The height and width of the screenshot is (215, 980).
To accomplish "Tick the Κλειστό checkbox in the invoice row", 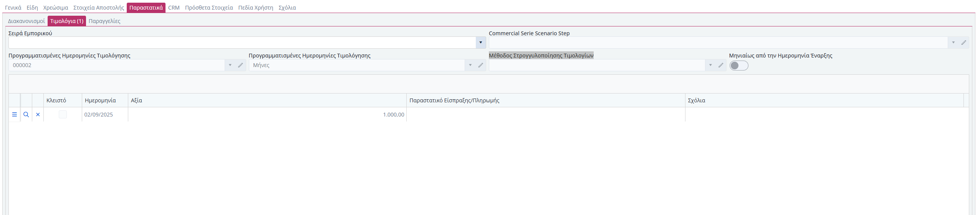I will pos(63,115).
